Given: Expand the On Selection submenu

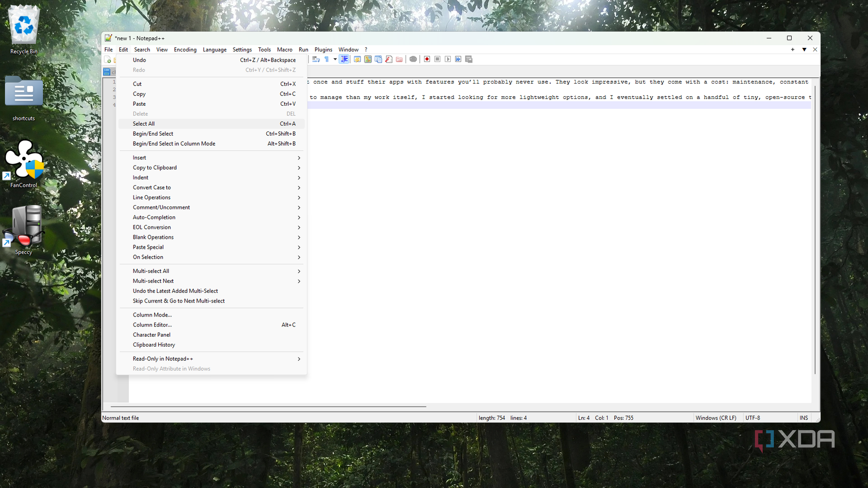Looking at the screenshot, I should tap(211, 257).
